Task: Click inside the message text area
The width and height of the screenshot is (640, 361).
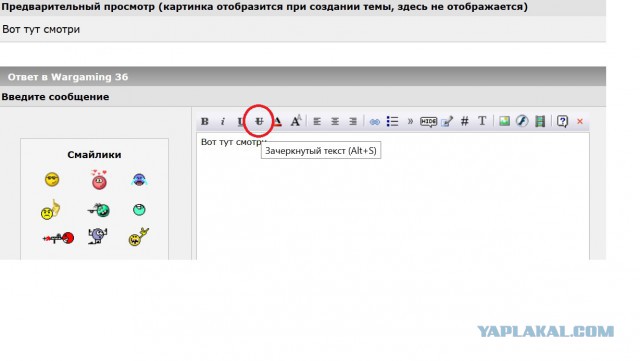Action: pos(393,196)
